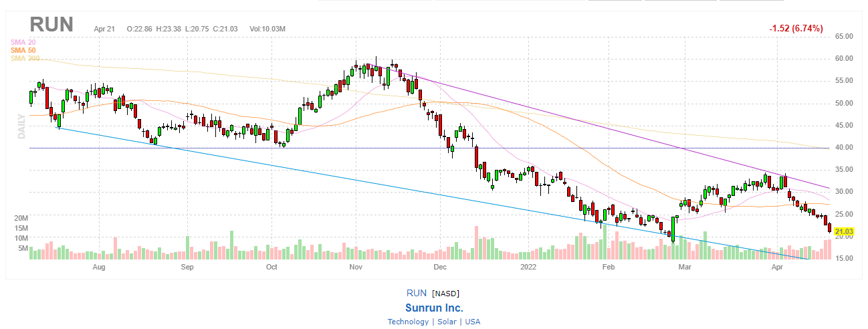Click the [NASD] exchange label
868x329 pixels.
(x=445, y=294)
